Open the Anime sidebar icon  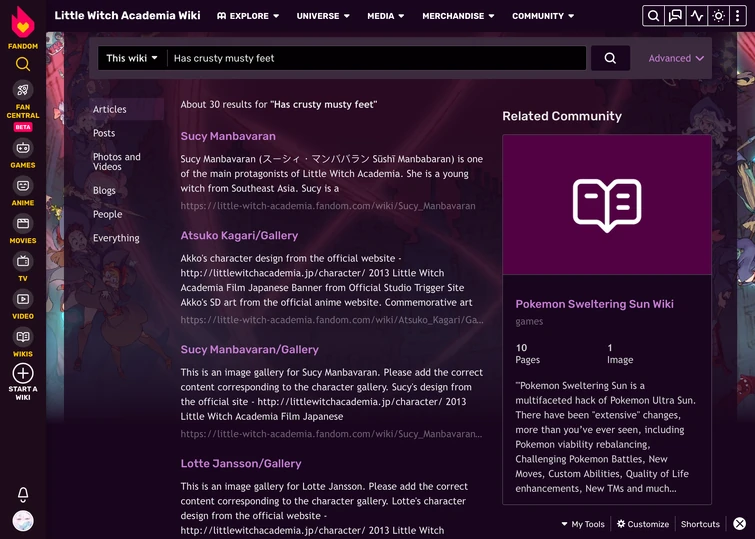[x=23, y=185]
